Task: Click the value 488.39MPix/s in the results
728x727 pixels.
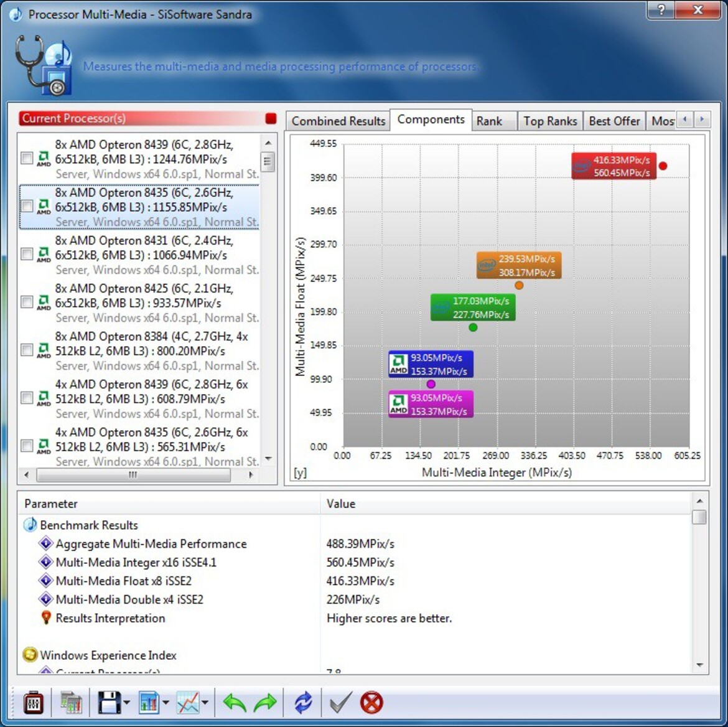Action: click(x=360, y=543)
